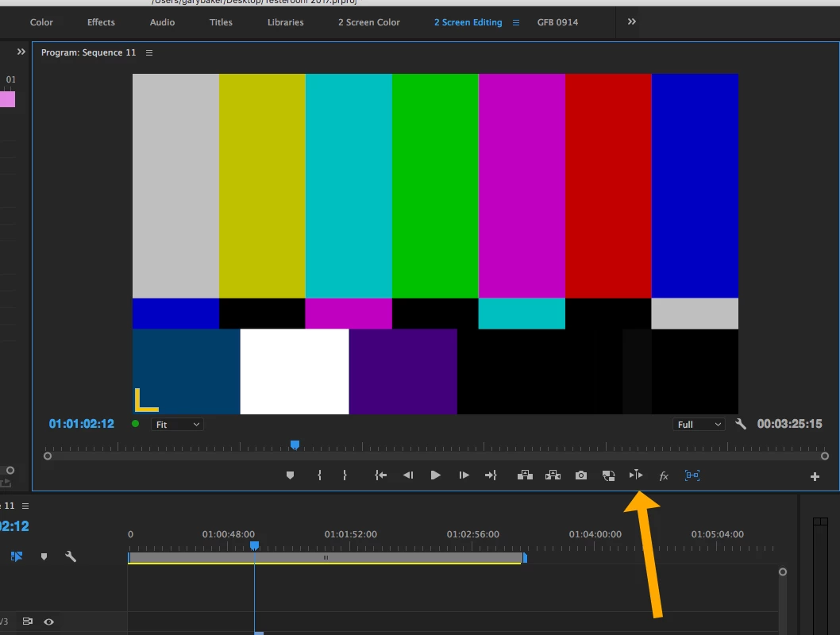
Task: Add a marker in Program monitor
Action: [x=290, y=475]
